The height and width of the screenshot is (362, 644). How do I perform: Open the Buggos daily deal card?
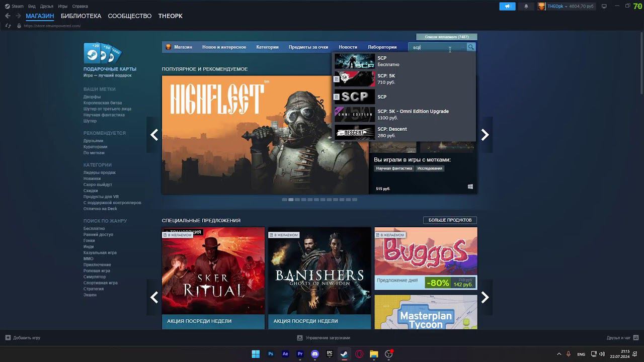point(426,258)
